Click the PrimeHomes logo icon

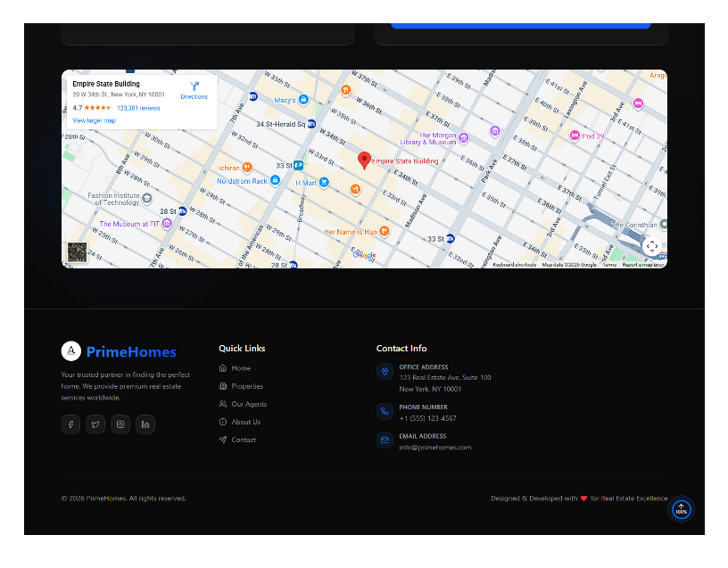(71, 351)
